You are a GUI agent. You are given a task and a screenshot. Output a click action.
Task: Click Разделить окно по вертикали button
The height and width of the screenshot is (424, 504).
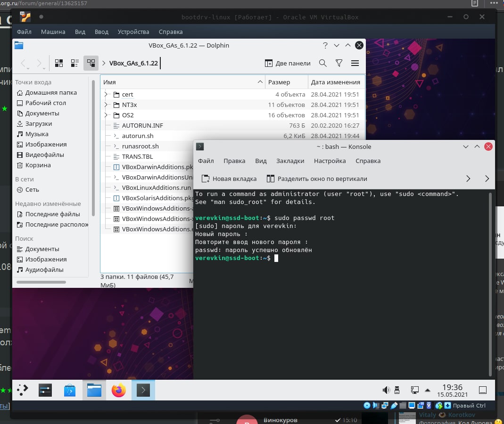(x=317, y=179)
